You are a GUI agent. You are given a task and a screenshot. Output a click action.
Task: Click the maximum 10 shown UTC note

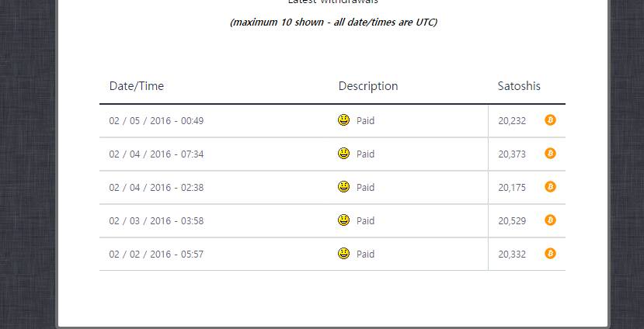(x=333, y=22)
